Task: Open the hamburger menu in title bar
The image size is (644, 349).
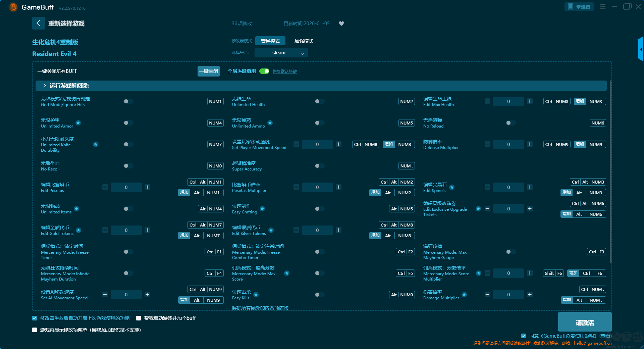Action: (x=603, y=7)
